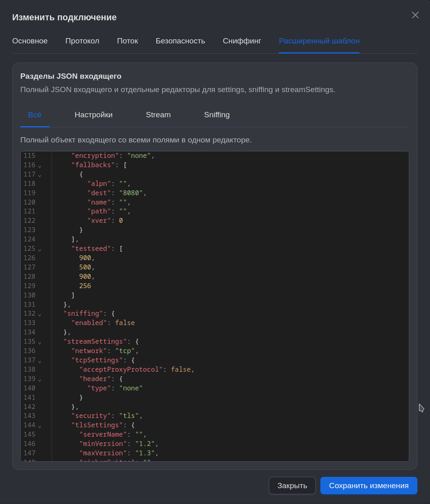This screenshot has width=430, height=504.
Task: Click the "type" key on line 140
Action: click(x=99, y=388)
